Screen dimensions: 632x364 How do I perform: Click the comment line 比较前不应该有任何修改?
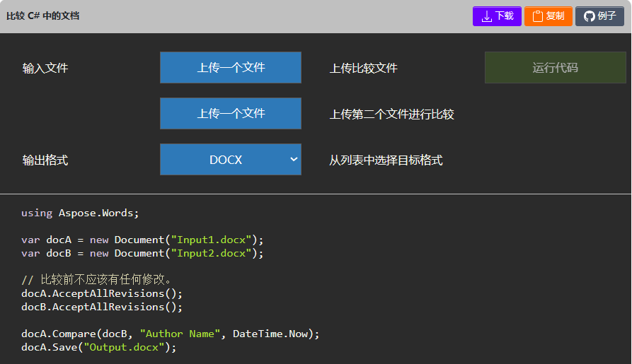pos(97,279)
